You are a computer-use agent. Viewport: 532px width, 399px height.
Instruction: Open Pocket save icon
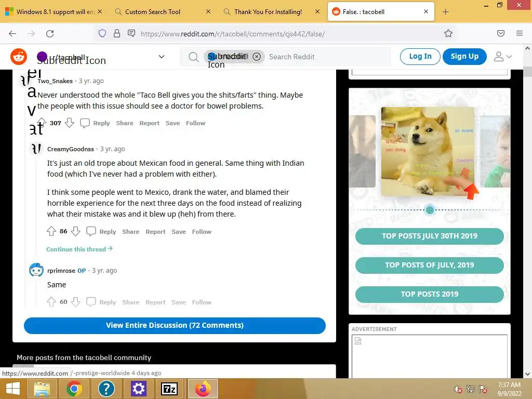point(500,33)
